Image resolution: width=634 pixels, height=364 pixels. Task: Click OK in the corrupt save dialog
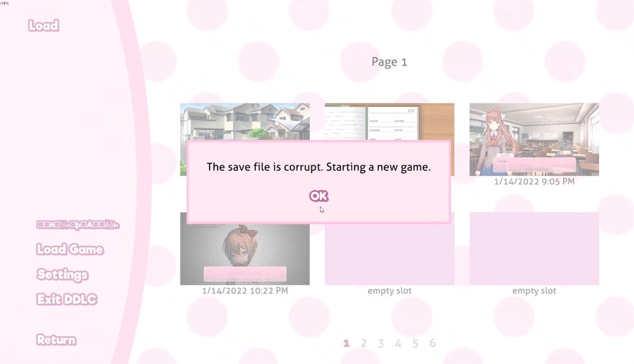(319, 196)
